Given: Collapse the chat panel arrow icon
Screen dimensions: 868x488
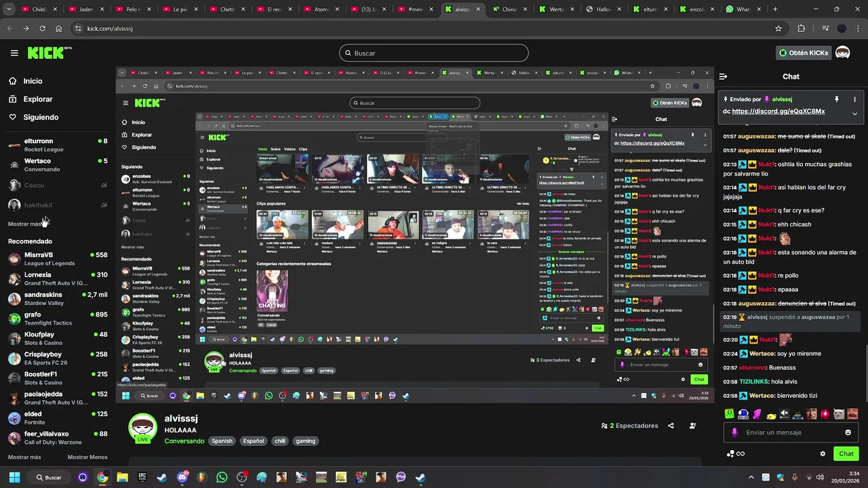Looking at the screenshot, I should (723, 77).
